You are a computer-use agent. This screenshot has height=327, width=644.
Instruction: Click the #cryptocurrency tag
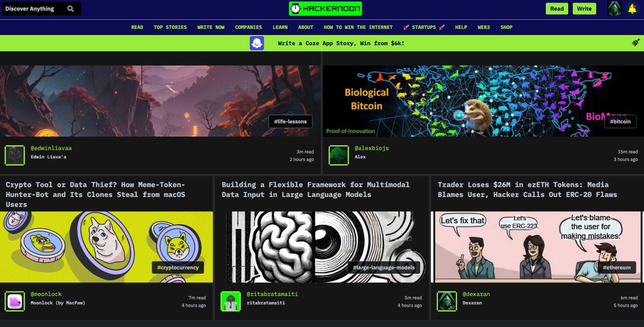click(x=178, y=267)
